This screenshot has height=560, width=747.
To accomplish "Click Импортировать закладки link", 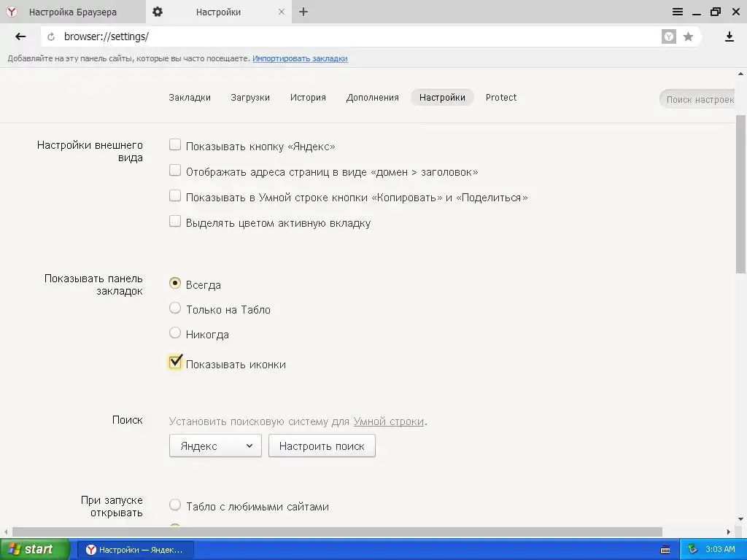I will pos(300,58).
